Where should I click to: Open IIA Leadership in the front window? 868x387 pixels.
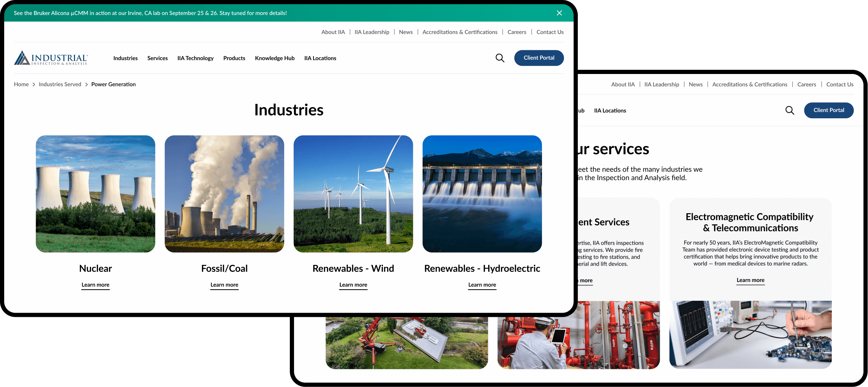point(372,32)
